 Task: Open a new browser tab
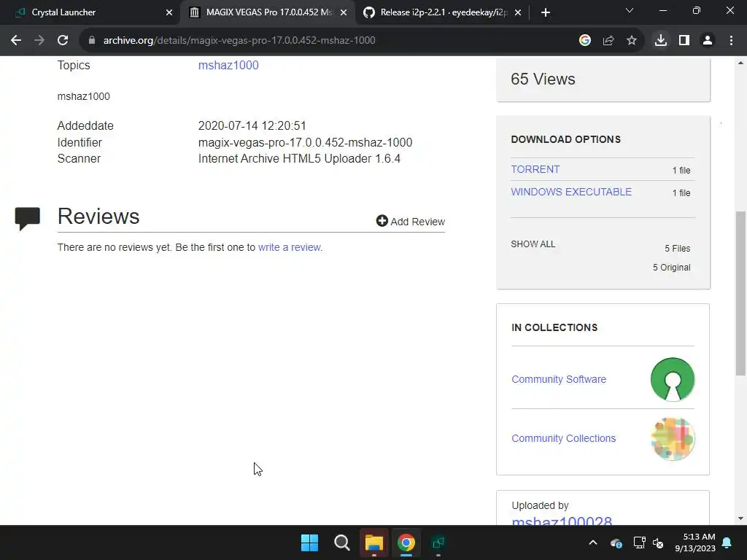tap(546, 12)
